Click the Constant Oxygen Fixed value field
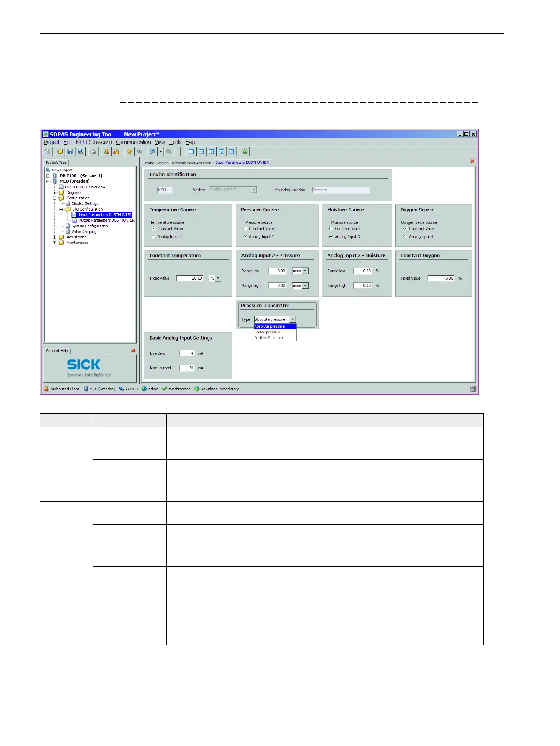 441,278
